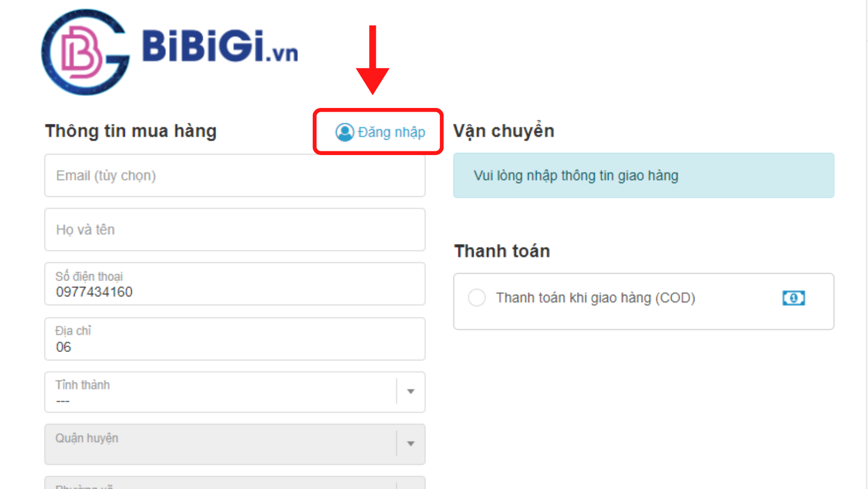868x489 pixels.
Task: Click the Vui lòng nhập thông tin giao hàng notice
Action: point(644,176)
